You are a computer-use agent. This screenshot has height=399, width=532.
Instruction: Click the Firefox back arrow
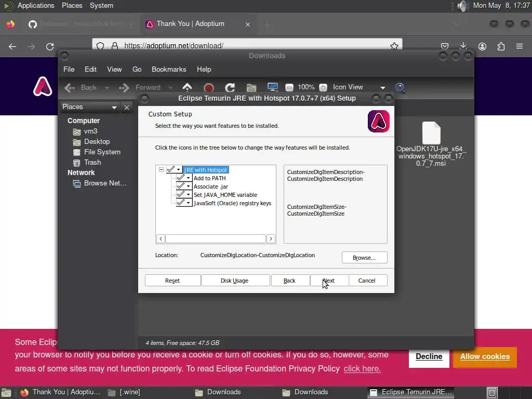click(12, 46)
